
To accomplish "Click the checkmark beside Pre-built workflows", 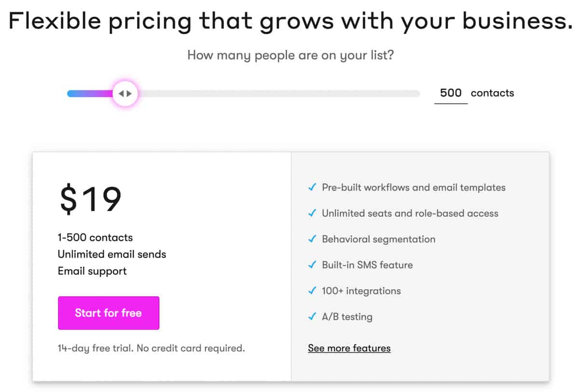I will coord(312,187).
